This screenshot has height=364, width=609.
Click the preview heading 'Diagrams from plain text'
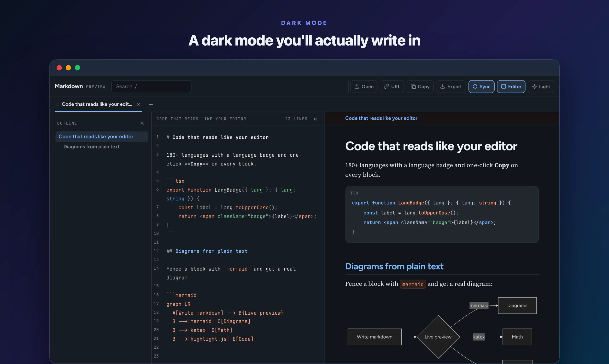(x=394, y=266)
